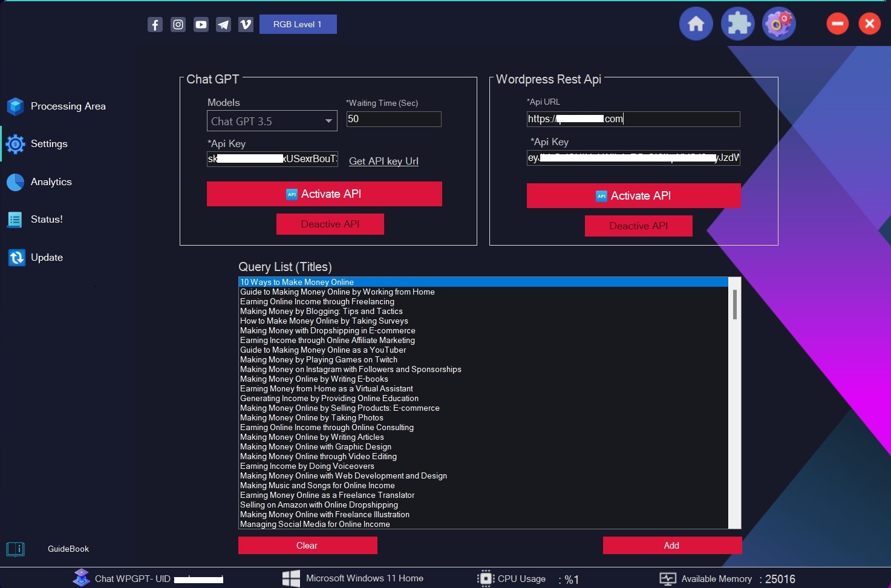Select "Making Money Online with Graphic Design"
The height and width of the screenshot is (588, 891).
click(483, 446)
